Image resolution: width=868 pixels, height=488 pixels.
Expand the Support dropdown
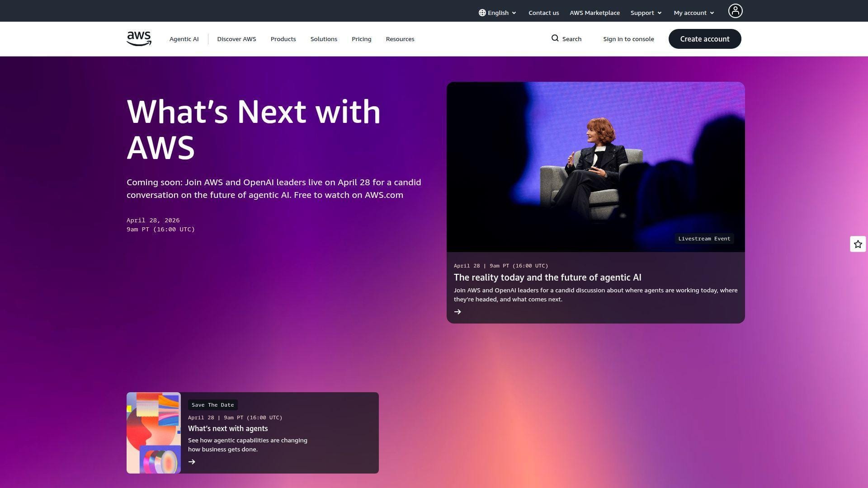[x=646, y=13]
